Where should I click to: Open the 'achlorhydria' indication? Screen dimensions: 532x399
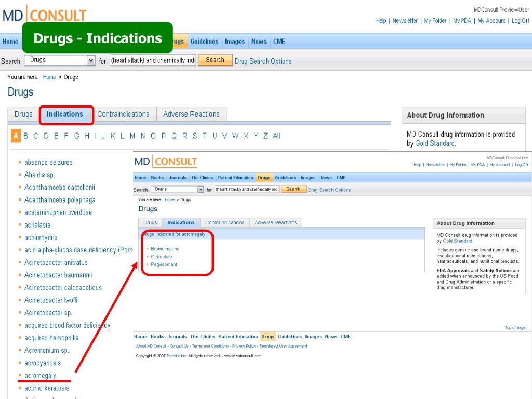(41, 237)
